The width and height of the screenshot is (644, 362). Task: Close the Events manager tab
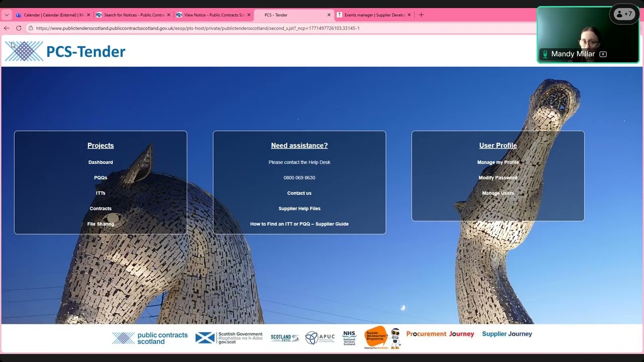[409, 15]
